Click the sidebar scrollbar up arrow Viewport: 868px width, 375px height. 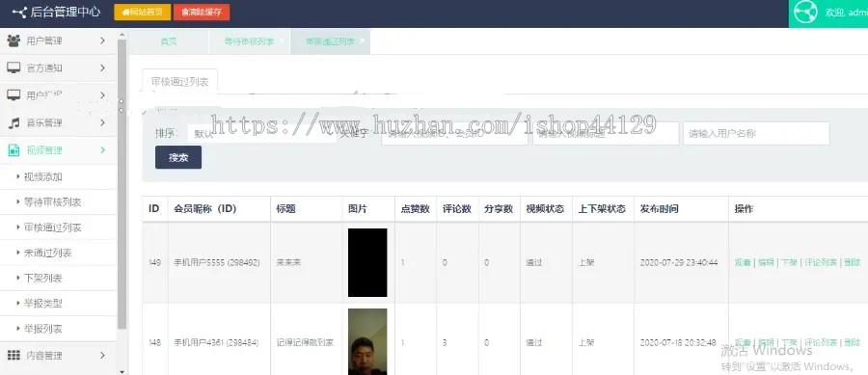[122, 35]
